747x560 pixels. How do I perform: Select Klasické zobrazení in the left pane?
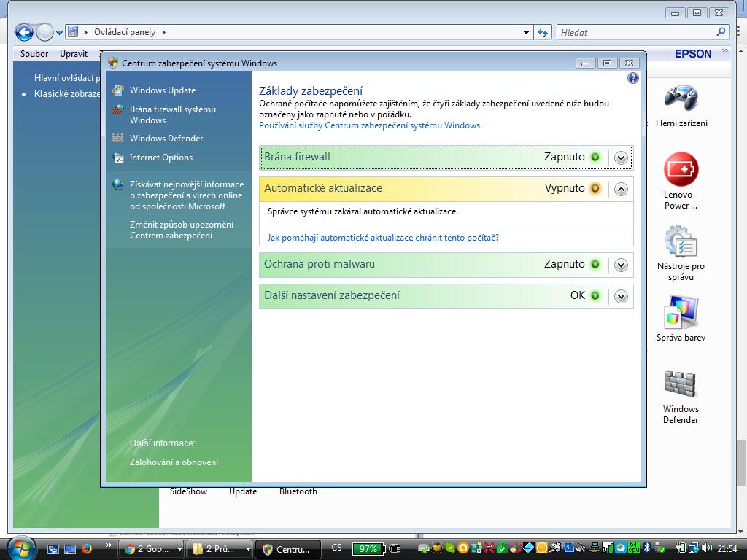coord(67,94)
